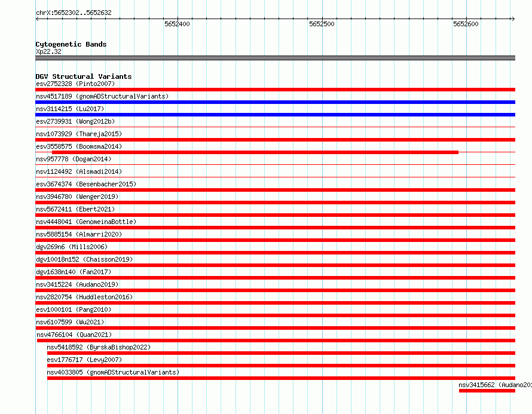Click the nsv4766104 (Quan2021) label

[74, 335]
